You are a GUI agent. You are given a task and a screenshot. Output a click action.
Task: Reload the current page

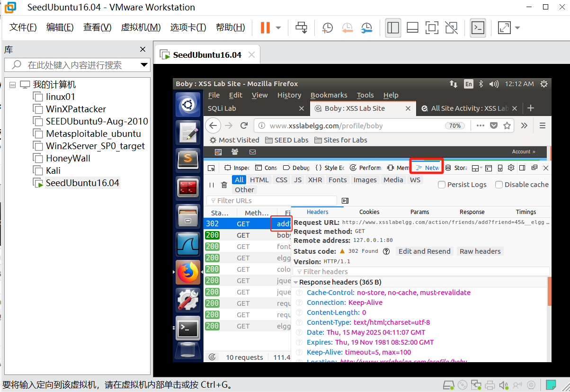244,125
